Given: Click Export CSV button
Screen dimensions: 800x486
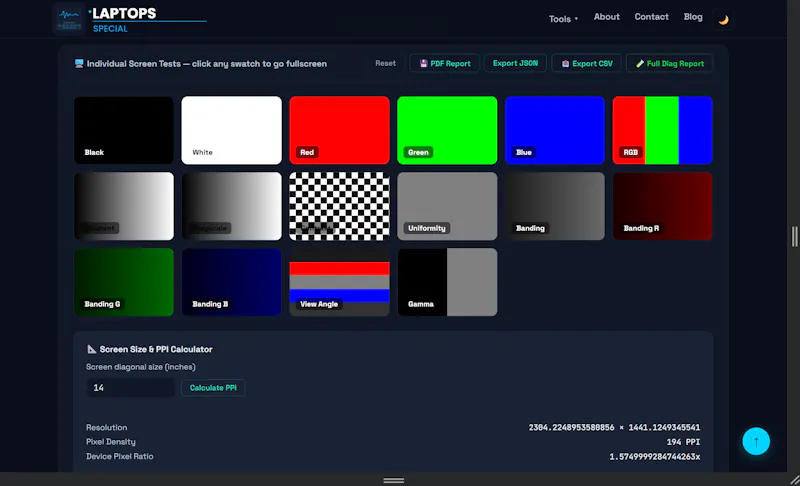Looking at the screenshot, I should coord(586,63).
